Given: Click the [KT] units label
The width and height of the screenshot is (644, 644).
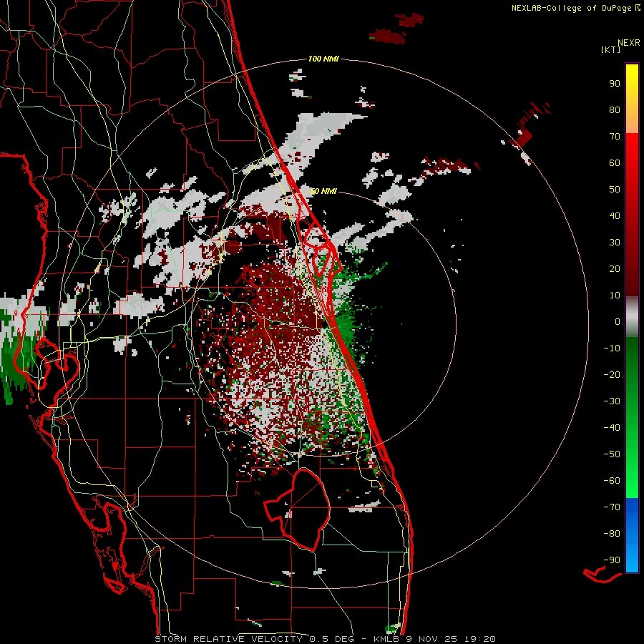Looking at the screenshot, I should [x=611, y=49].
